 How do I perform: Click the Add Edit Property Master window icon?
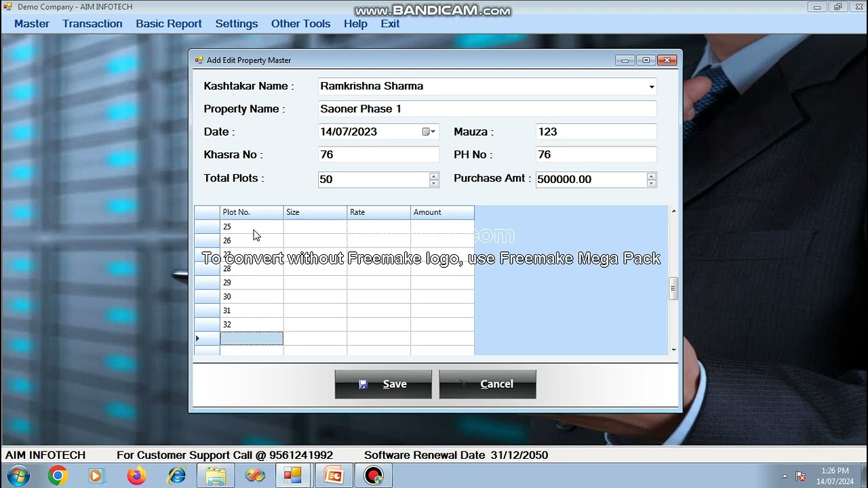[199, 60]
